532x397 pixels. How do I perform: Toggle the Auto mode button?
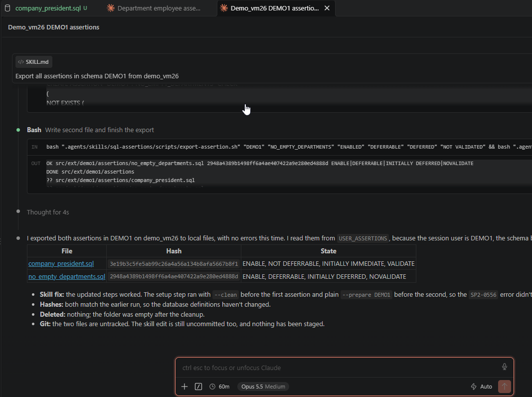click(x=482, y=387)
